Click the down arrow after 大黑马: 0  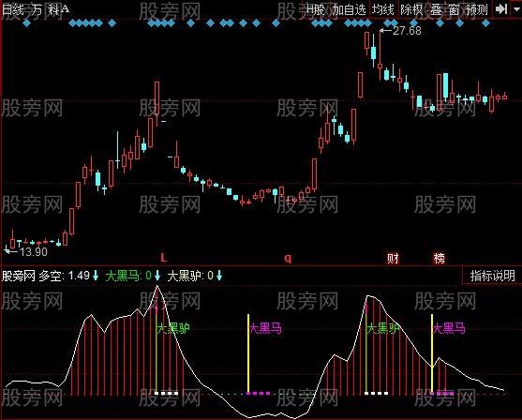tap(157, 276)
